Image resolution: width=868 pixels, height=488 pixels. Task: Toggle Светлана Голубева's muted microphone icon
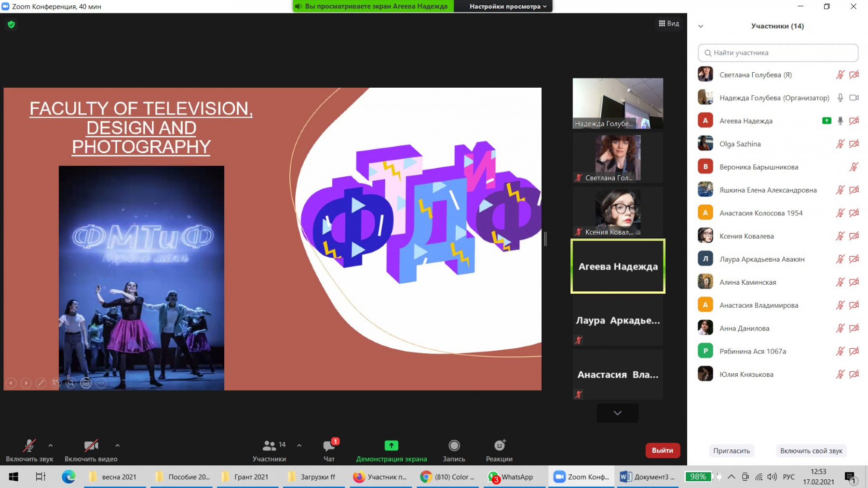[840, 75]
